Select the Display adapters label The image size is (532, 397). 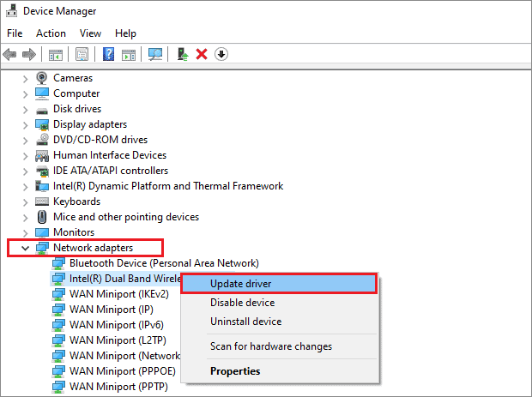[90, 124]
